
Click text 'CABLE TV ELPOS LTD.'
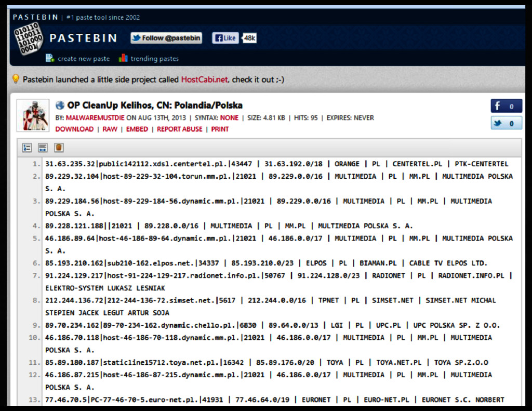(x=448, y=263)
